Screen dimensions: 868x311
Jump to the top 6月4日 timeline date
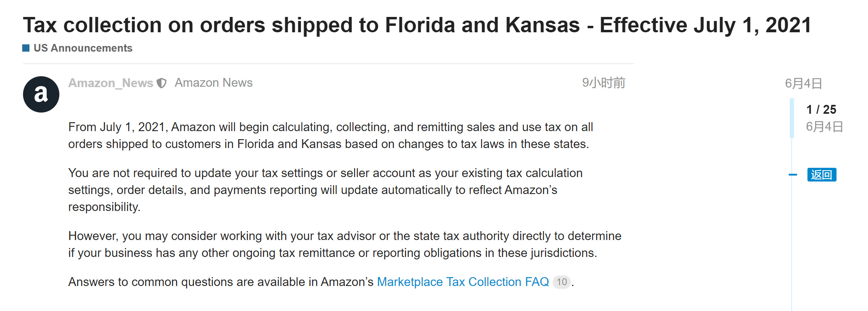point(803,83)
